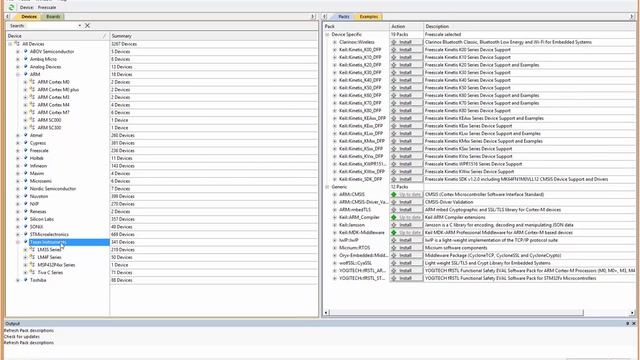Viewport: 640px width, 360px height.
Task: Click the Description column header
Action: [x=530, y=26]
